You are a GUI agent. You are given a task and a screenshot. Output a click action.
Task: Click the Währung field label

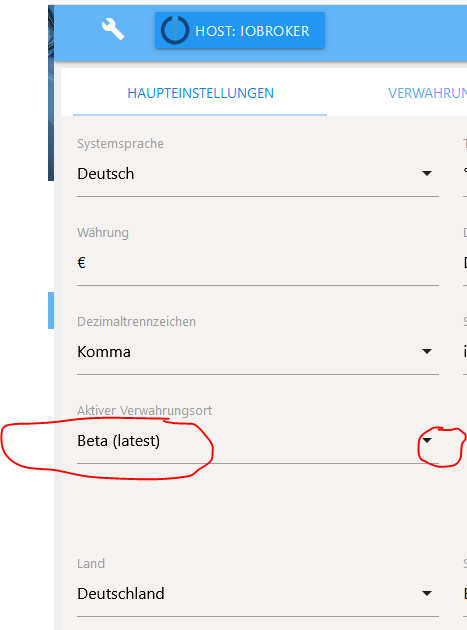point(103,233)
